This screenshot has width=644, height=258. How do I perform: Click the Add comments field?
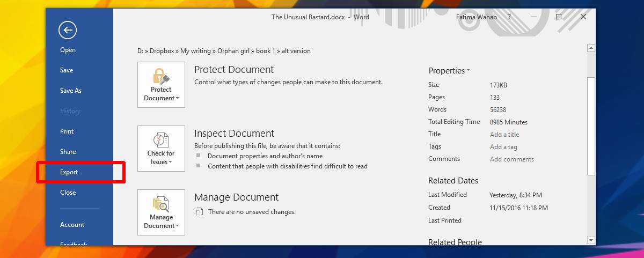(x=512, y=159)
